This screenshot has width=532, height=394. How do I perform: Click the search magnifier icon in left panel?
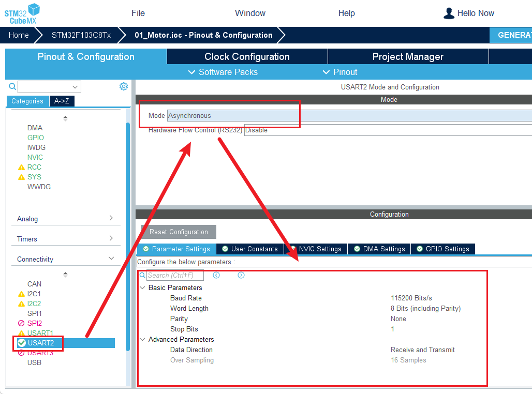click(12, 86)
